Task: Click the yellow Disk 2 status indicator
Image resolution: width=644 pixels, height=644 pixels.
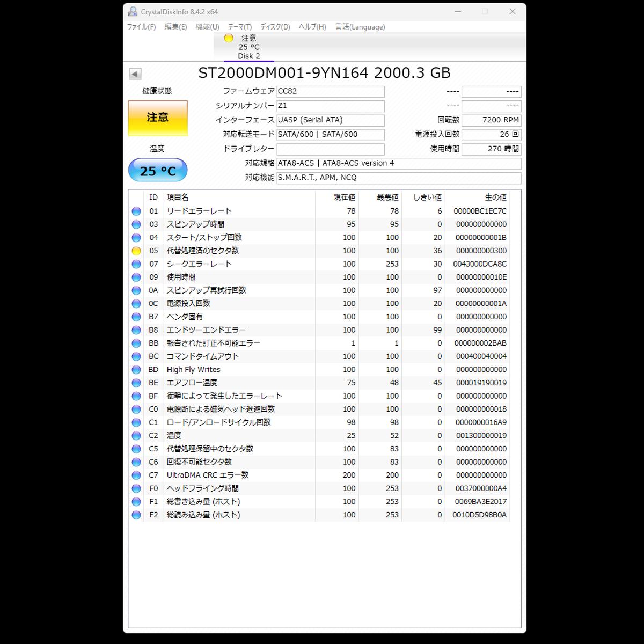Action: pyautogui.click(x=229, y=38)
